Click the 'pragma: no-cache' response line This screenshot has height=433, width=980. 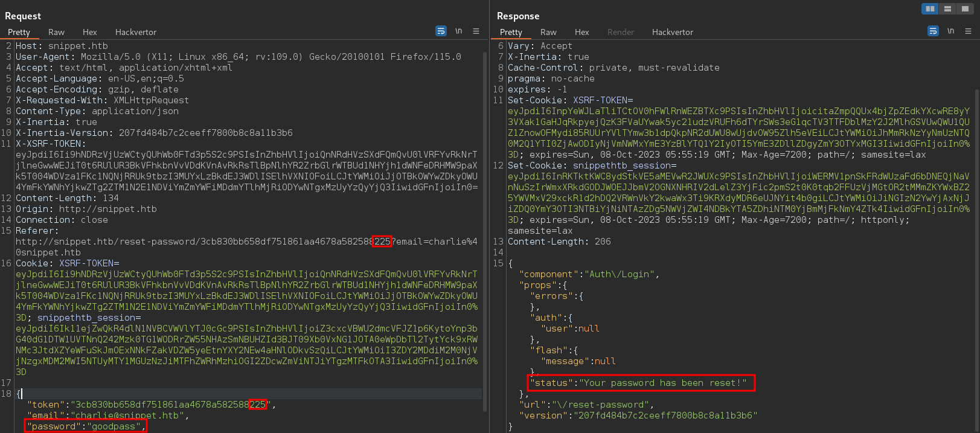[x=551, y=79]
